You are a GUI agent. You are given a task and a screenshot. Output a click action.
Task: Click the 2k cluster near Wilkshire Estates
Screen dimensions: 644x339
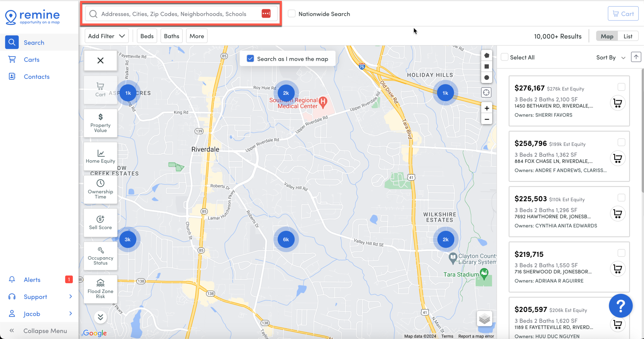(x=445, y=240)
